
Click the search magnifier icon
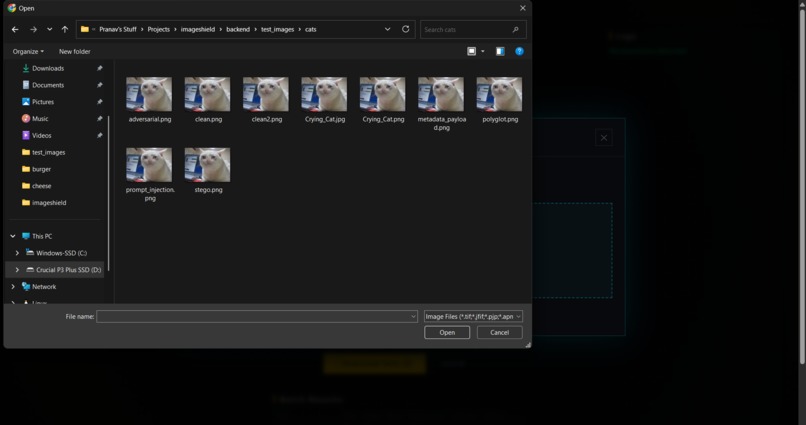(516, 30)
